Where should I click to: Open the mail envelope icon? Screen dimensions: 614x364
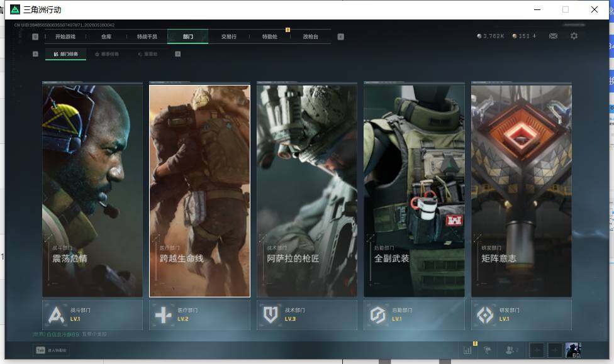554,36
